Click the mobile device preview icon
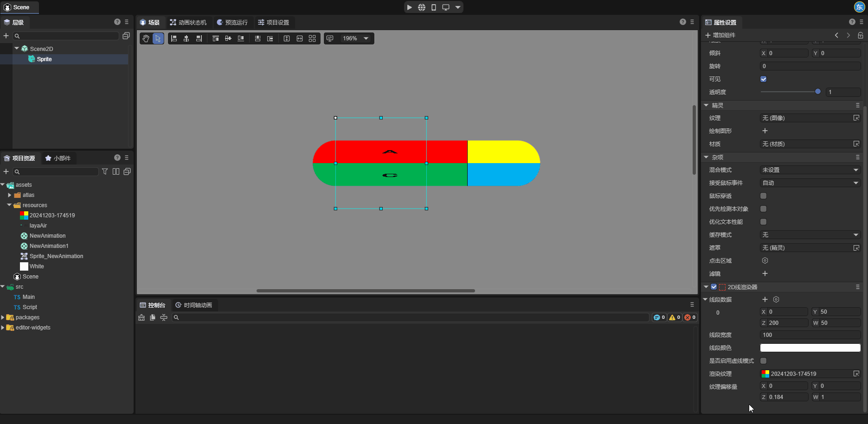The height and width of the screenshot is (424, 868). click(x=433, y=7)
